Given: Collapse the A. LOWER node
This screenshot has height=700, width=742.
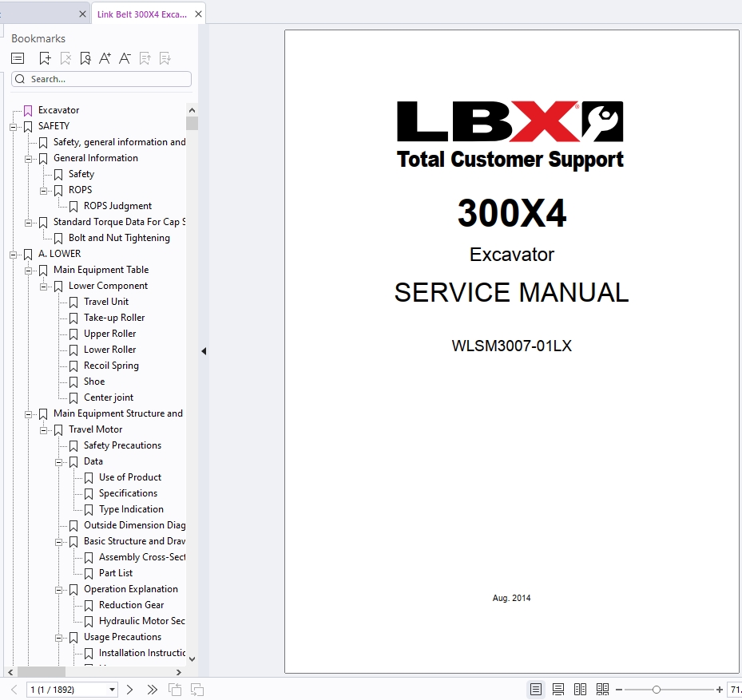Looking at the screenshot, I should tap(14, 255).
